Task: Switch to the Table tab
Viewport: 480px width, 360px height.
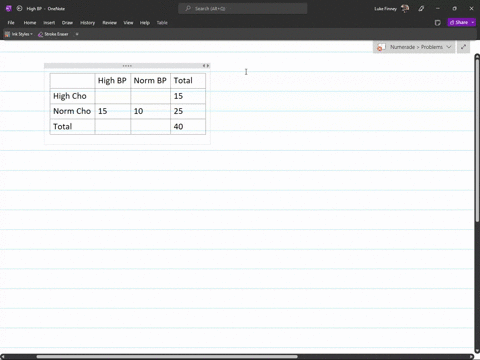Action: (162, 23)
